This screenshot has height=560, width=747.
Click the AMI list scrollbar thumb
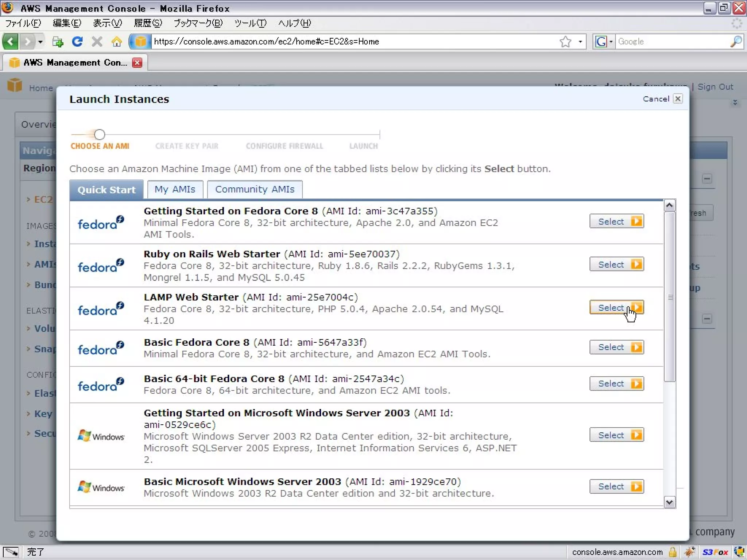(x=669, y=297)
